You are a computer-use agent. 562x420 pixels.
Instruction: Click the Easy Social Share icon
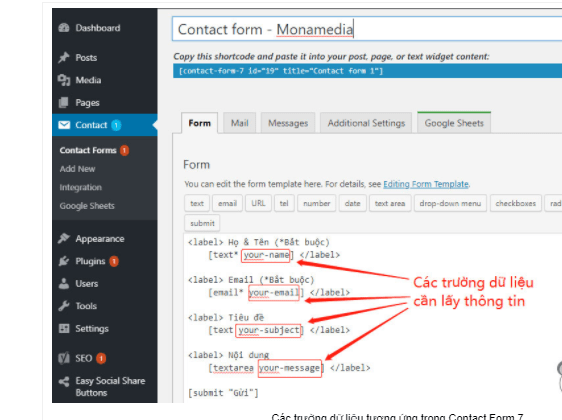pyautogui.click(x=64, y=381)
